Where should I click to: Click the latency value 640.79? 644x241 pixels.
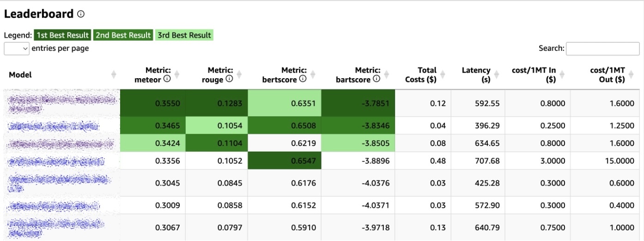(x=487, y=228)
